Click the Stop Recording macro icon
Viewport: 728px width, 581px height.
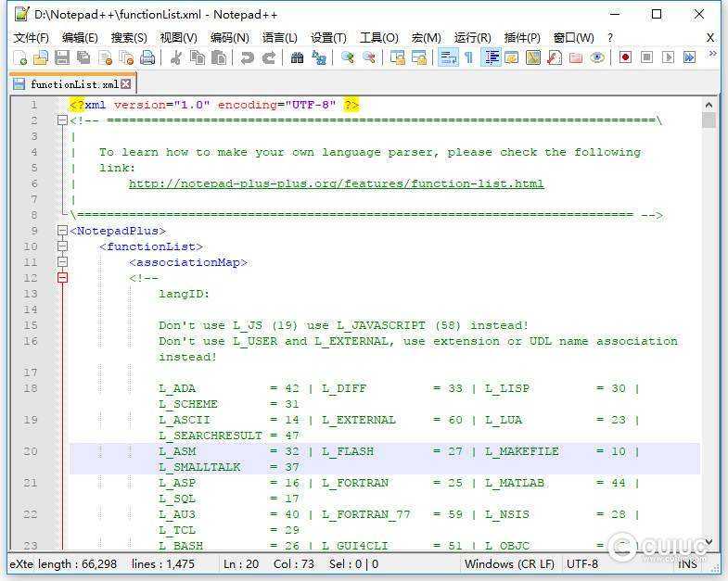coord(646,57)
